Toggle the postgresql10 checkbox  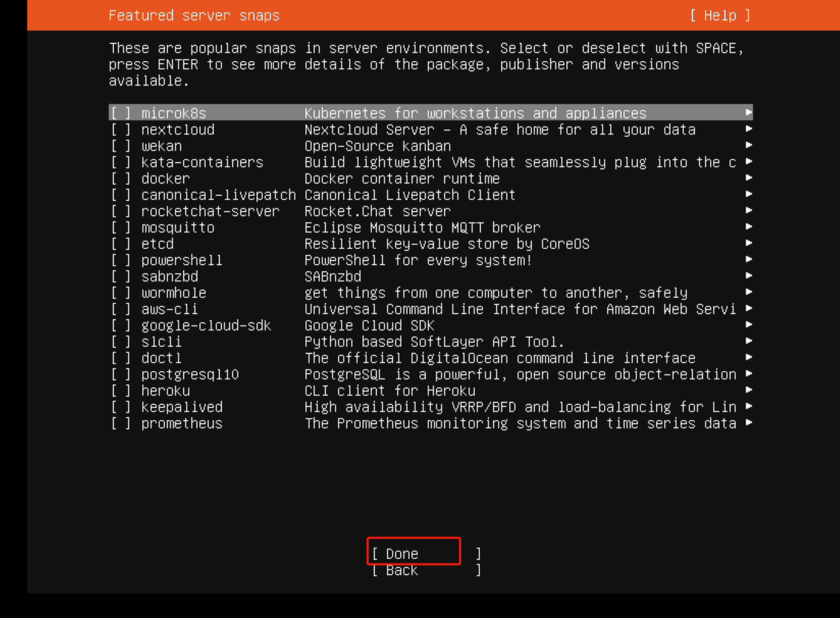click(x=121, y=375)
